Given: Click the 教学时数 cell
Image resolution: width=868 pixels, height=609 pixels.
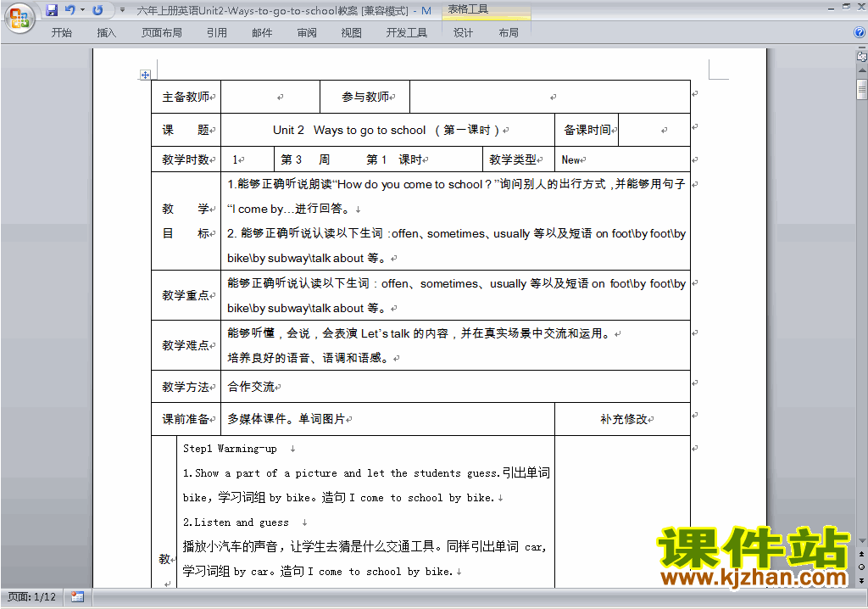Looking at the screenshot, I should click(186, 159).
